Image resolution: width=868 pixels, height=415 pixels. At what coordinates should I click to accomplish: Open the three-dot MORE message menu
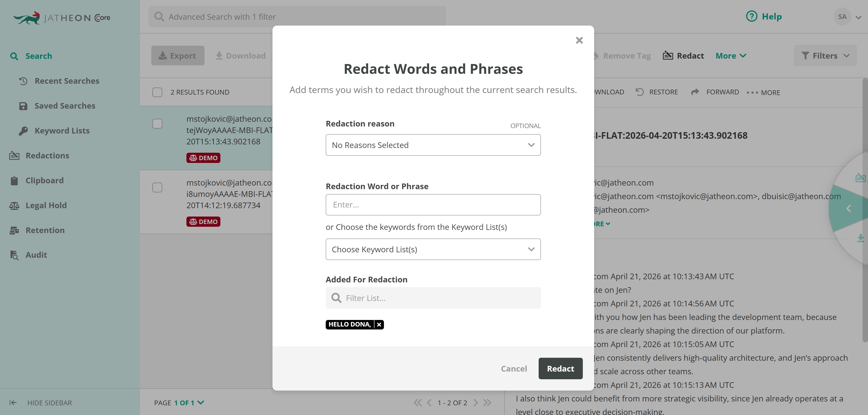tap(763, 93)
